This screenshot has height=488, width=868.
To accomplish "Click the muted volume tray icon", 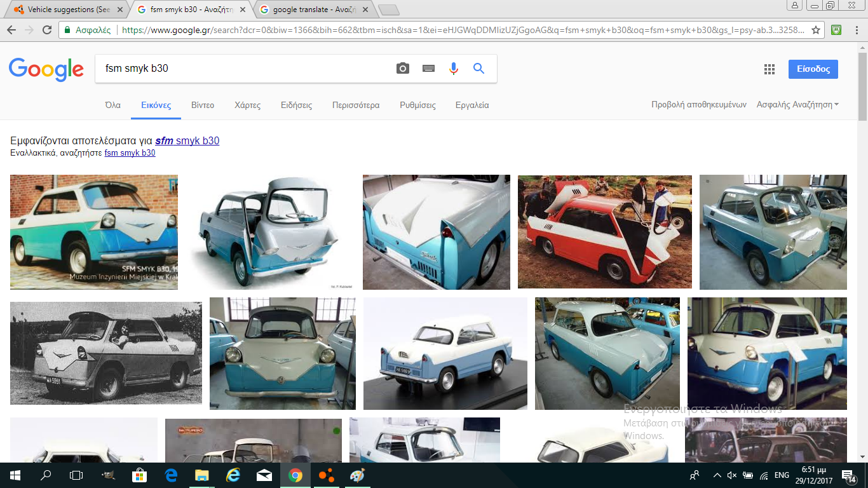I will tap(731, 475).
